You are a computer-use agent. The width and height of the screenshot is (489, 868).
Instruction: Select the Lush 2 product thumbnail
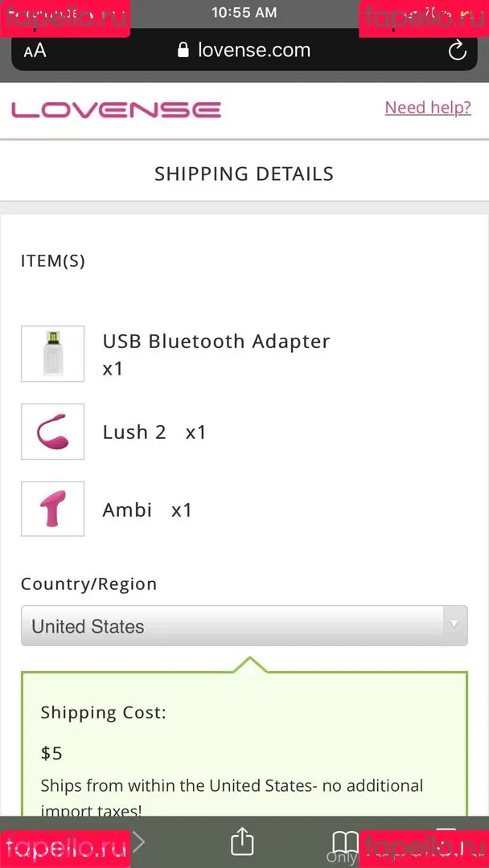pyautogui.click(x=52, y=432)
